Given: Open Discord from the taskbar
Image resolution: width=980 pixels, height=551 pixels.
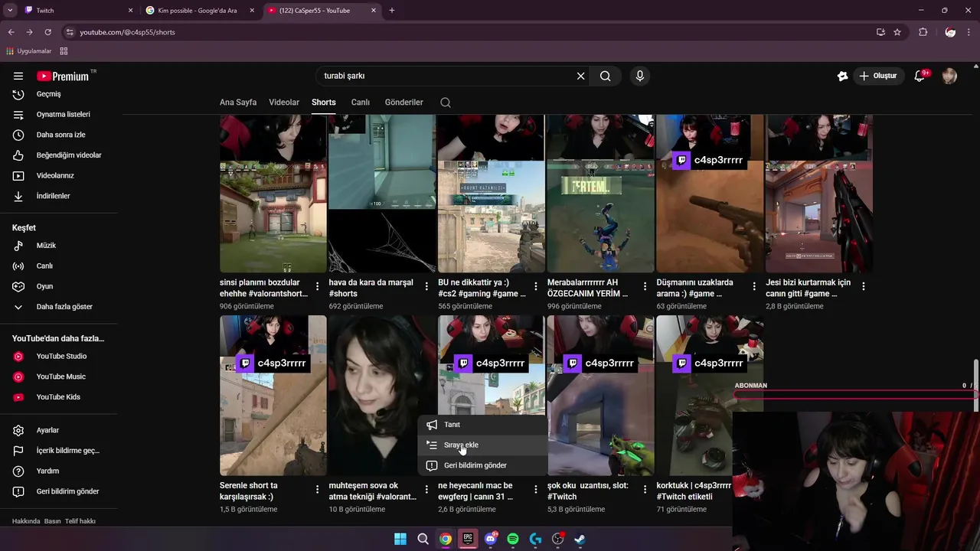Looking at the screenshot, I should (x=491, y=539).
